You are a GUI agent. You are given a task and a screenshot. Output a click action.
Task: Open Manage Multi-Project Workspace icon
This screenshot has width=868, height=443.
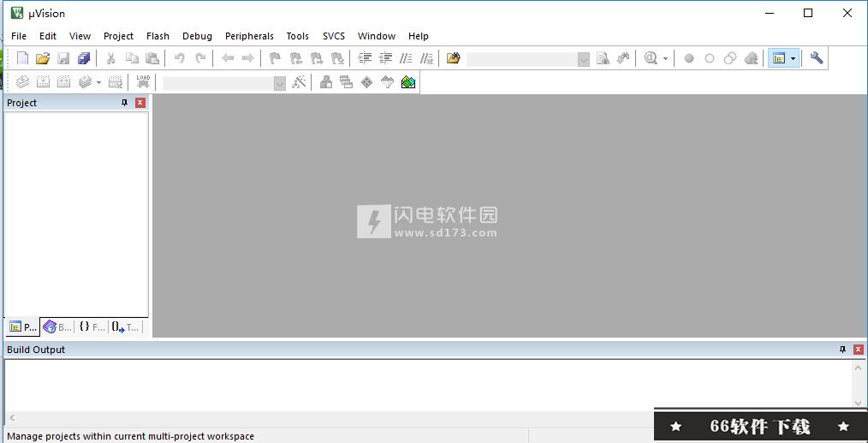pyautogui.click(x=347, y=82)
